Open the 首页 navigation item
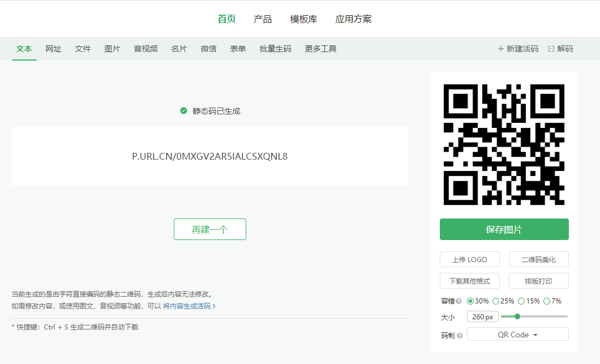Viewport: 600px width, 364px height. pyautogui.click(x=226, y=19)
